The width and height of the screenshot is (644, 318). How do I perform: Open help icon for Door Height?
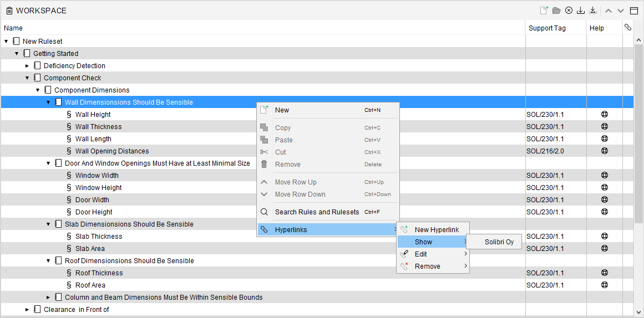[604, 212]
